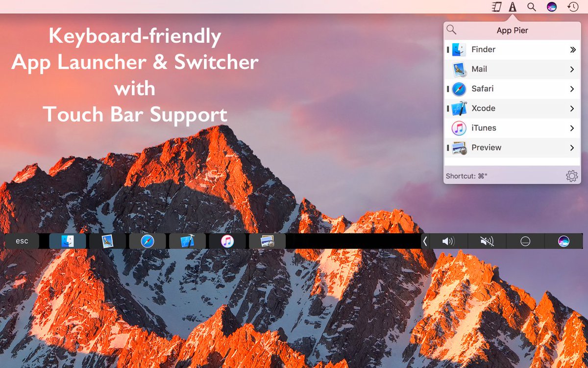Open Spotlight search in menu bar

(532, 7)
